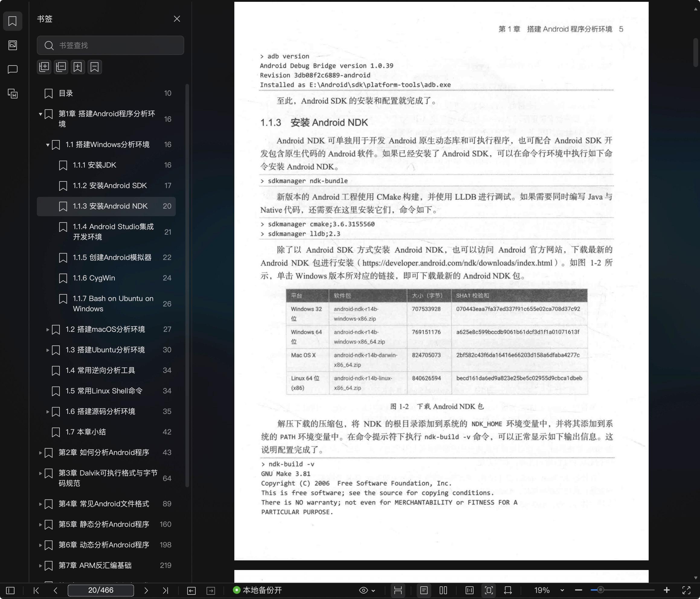This screenshot has width=700, height=599.
Task: Click the page number field 20/466
Action: click(x=101, y=590)
